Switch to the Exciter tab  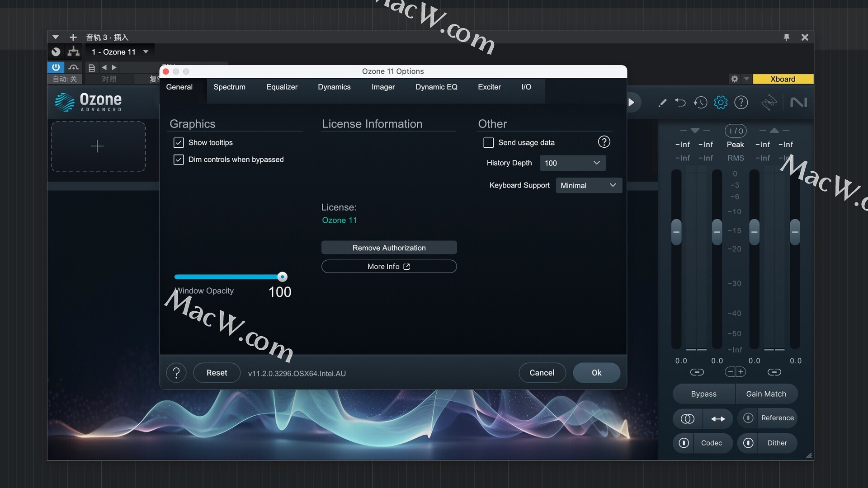pyautogui.click(x=489, y=87)
